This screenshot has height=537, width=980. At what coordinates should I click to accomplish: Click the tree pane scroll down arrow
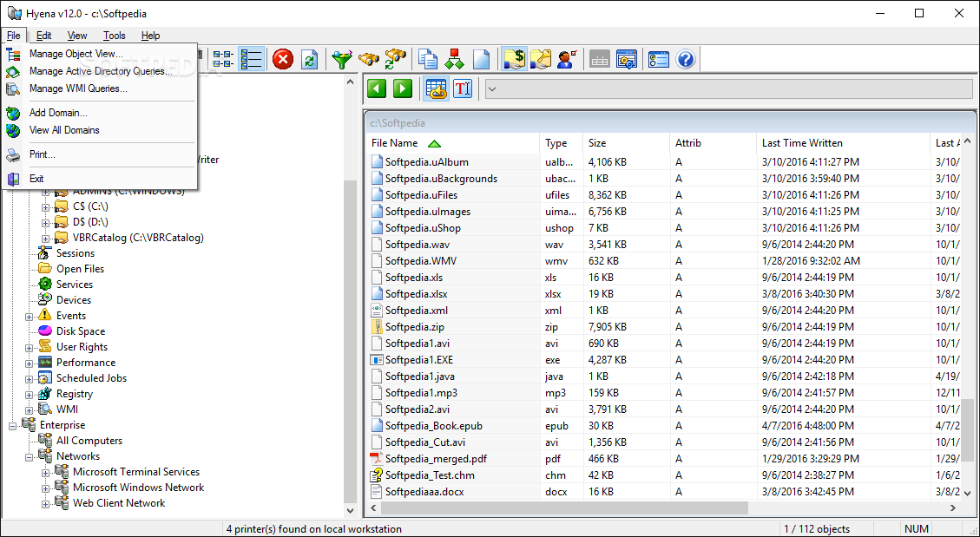pyautogui.click(x=350, y=510)
